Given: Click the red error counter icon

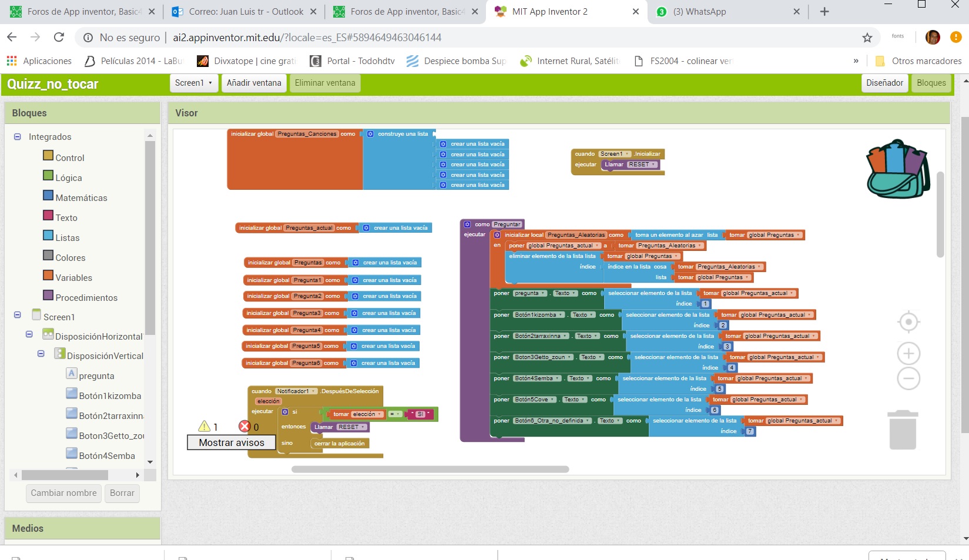Looking at the screenshot, I should (x=244, y=427).
